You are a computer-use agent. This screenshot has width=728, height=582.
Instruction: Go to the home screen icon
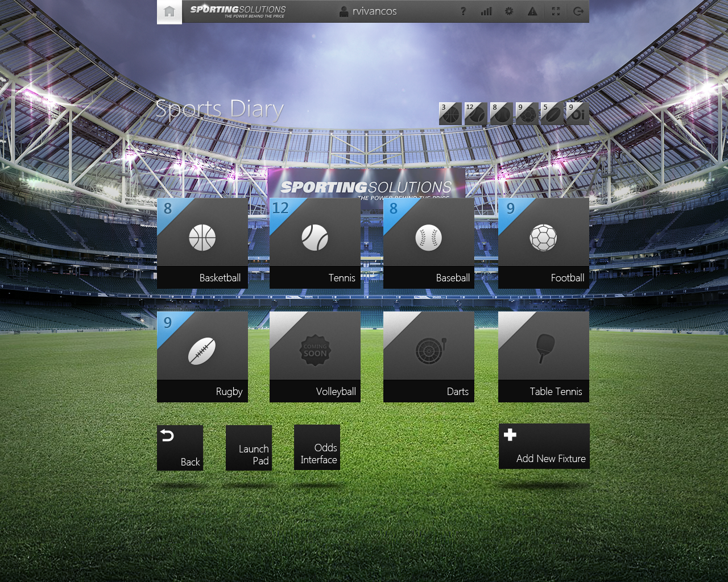click(169, 12)
